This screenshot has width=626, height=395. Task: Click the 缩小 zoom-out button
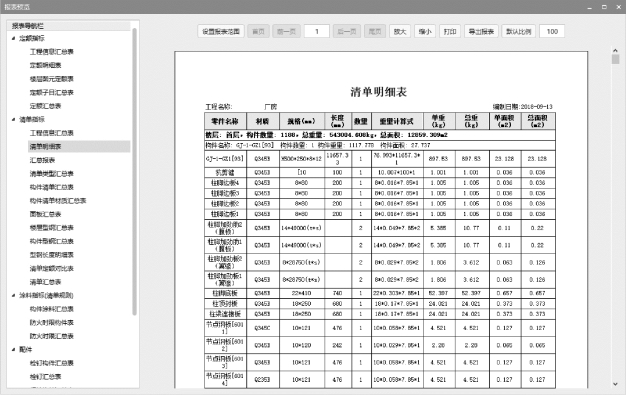[425, 32]
